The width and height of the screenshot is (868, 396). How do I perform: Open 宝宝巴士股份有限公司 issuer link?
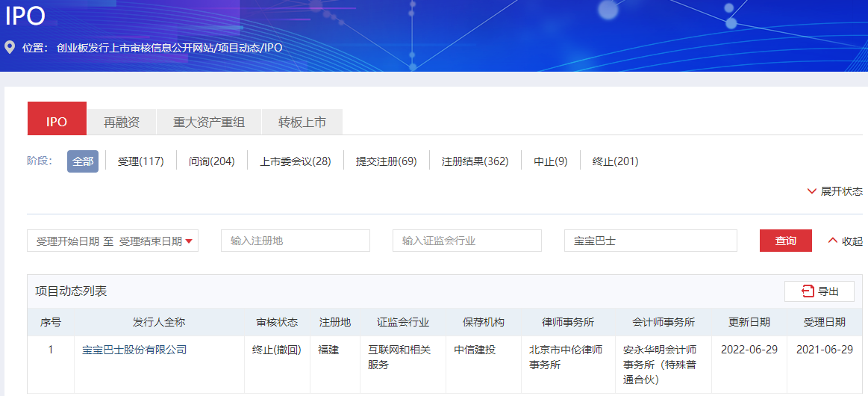134,350
